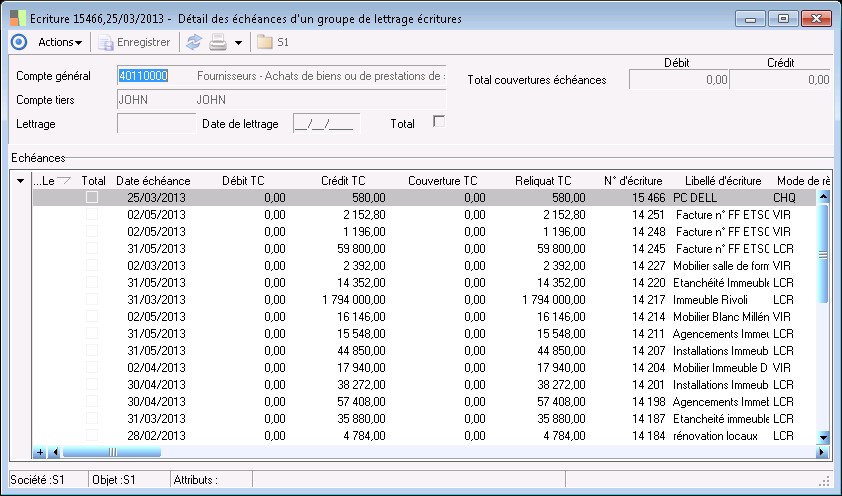Open the Actions dropdown menu
842x496 pixels.
(x=60, y=42)
